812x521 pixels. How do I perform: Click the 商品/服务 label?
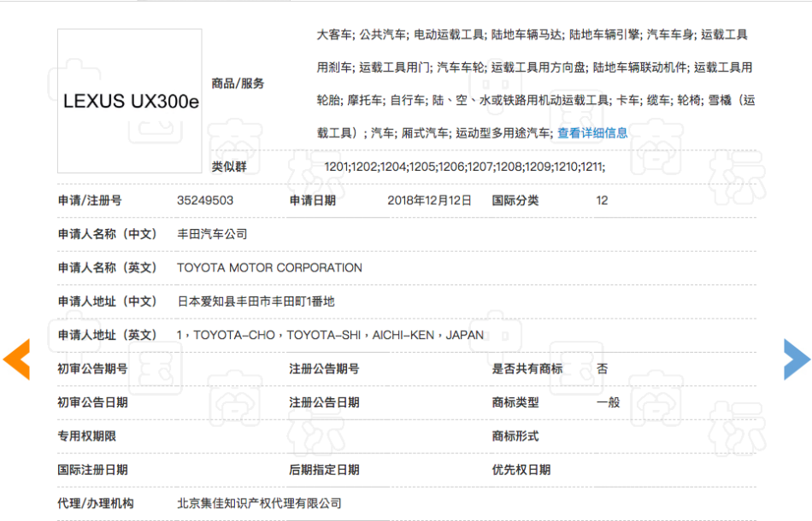click(x=238, y=84)
